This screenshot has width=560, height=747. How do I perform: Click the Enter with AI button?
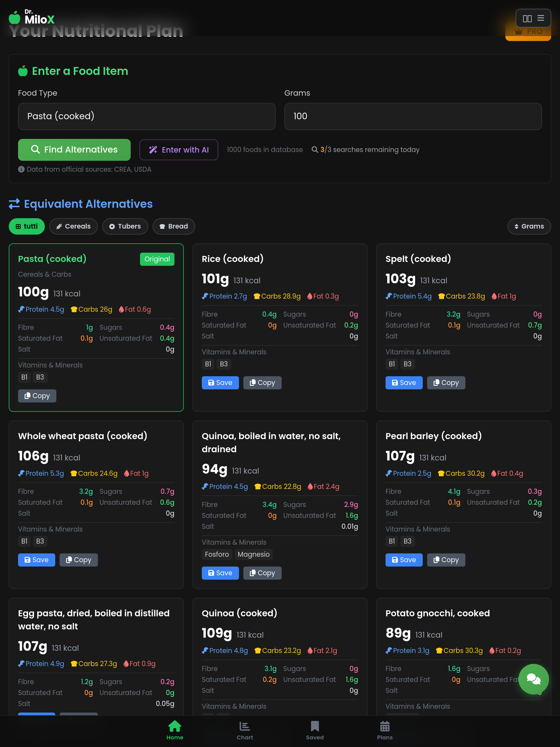[x=179, y=150]
